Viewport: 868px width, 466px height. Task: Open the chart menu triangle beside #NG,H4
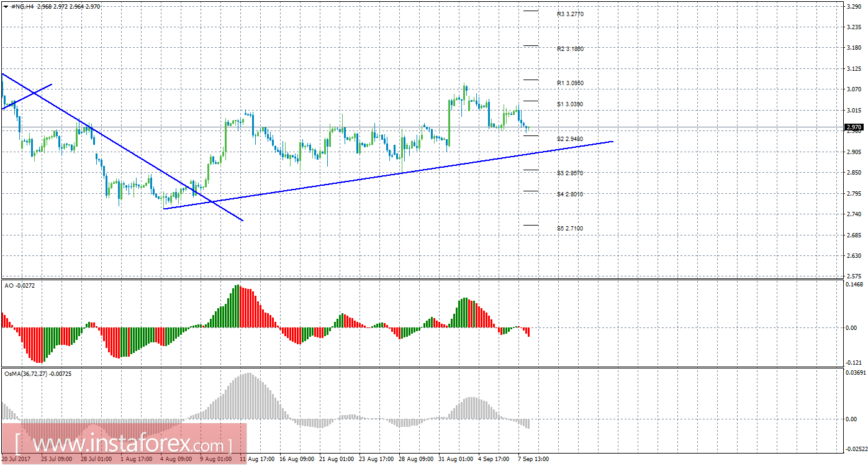(x=6, y=6)
